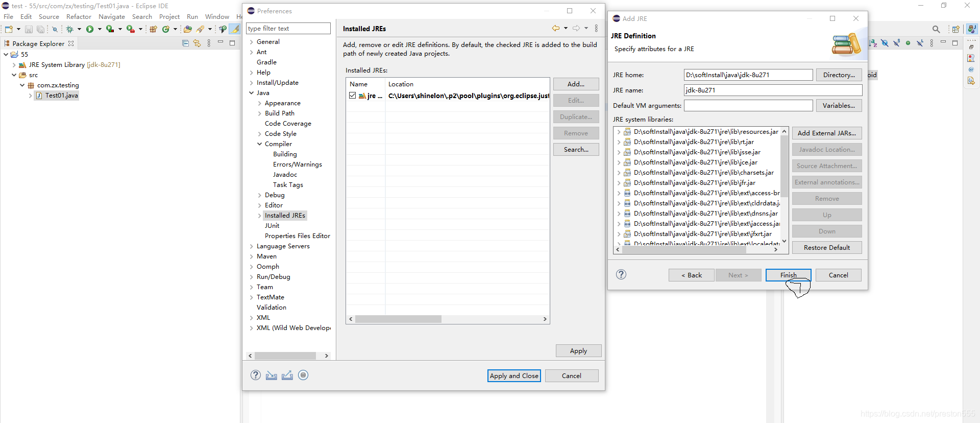This screenshot has height=423, width=980.
Task: Open the Navigate menu
Action: tap(112, 17)
